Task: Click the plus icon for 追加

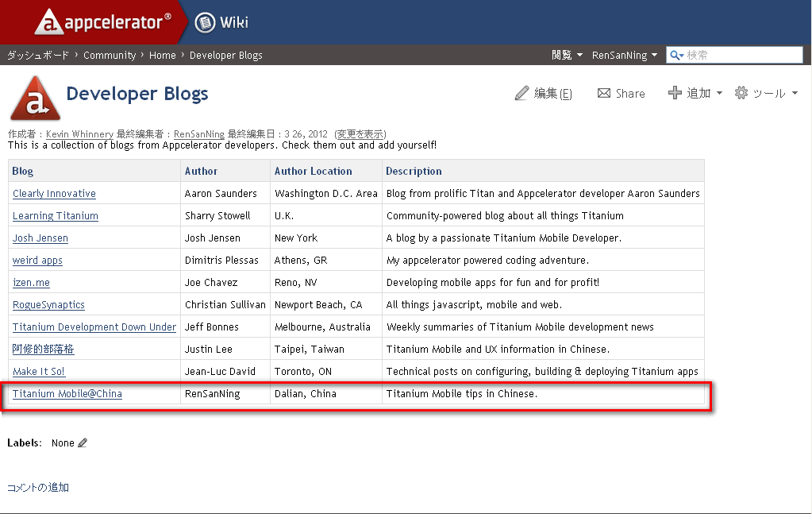Action: [675, 93]
